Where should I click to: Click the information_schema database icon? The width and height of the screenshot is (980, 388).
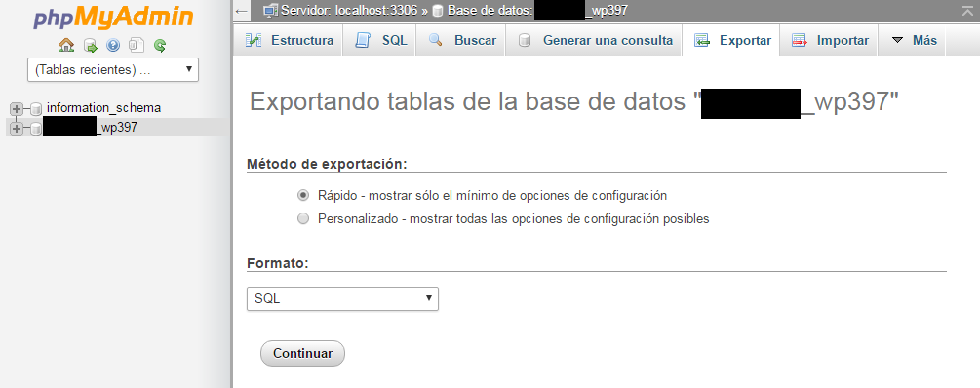pyautogui.click(x=36, y=109)
